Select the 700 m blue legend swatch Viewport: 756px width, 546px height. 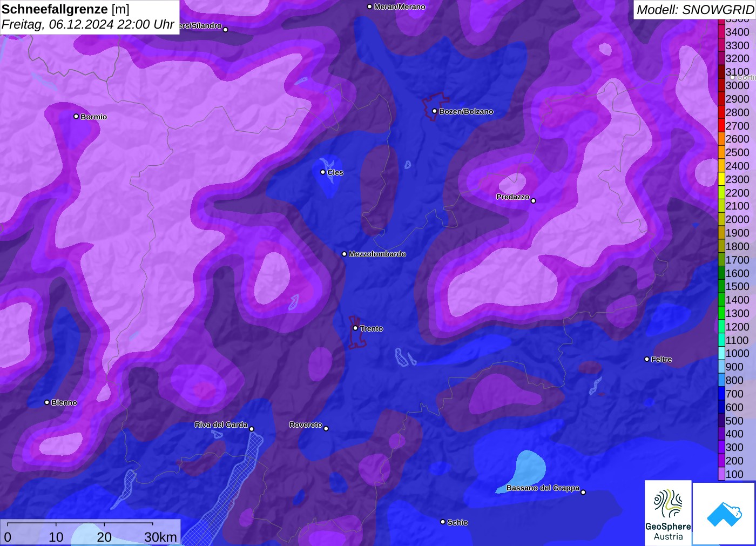click(721, 394)
